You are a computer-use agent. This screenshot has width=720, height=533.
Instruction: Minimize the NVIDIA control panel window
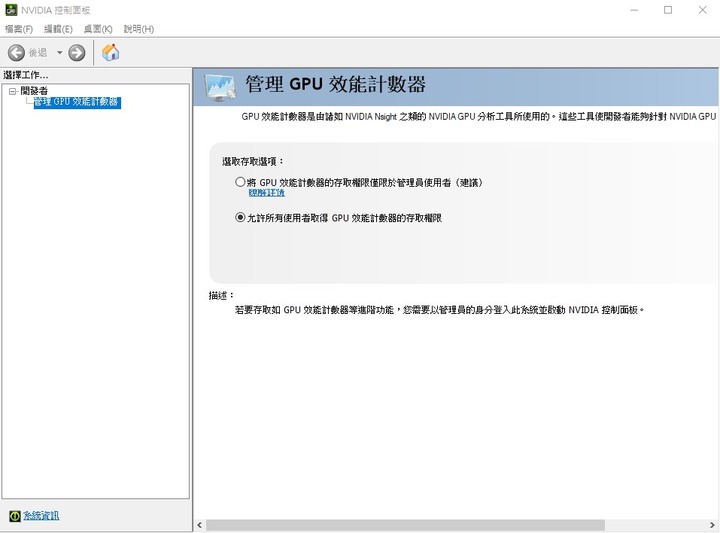click(634, 10)
